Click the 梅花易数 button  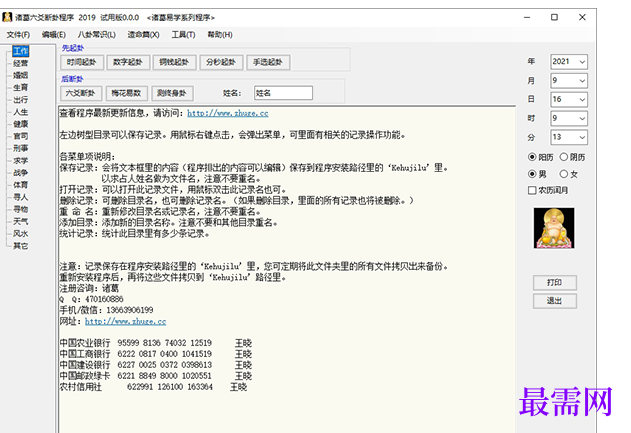tap(126, 93)
